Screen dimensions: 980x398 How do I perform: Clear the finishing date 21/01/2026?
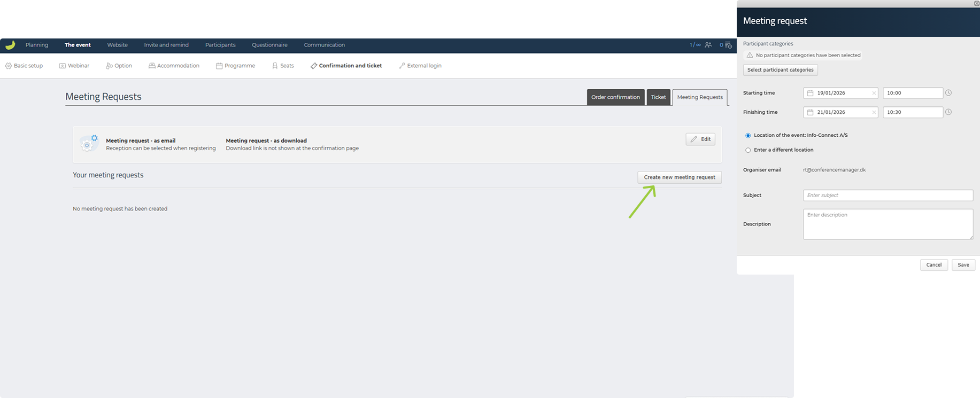874,113
